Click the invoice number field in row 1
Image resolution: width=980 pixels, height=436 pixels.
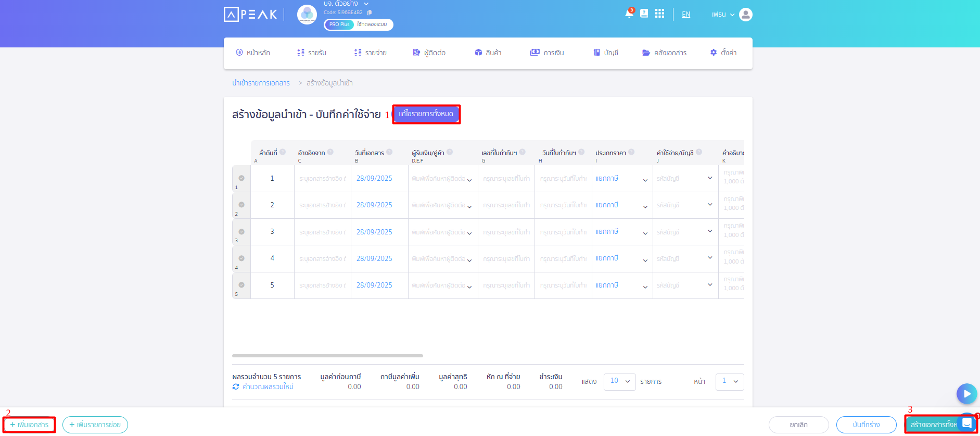coord(506,179)
